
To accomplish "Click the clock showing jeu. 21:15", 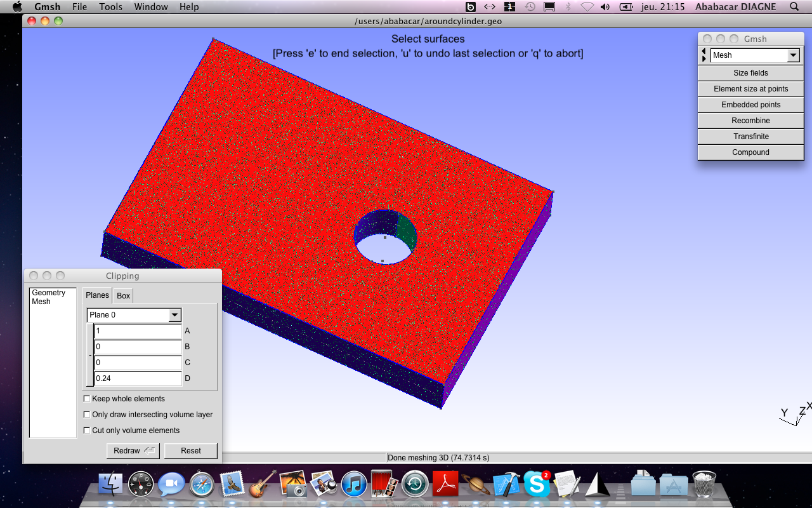I will pyautogui.click(x=663, y=6).
